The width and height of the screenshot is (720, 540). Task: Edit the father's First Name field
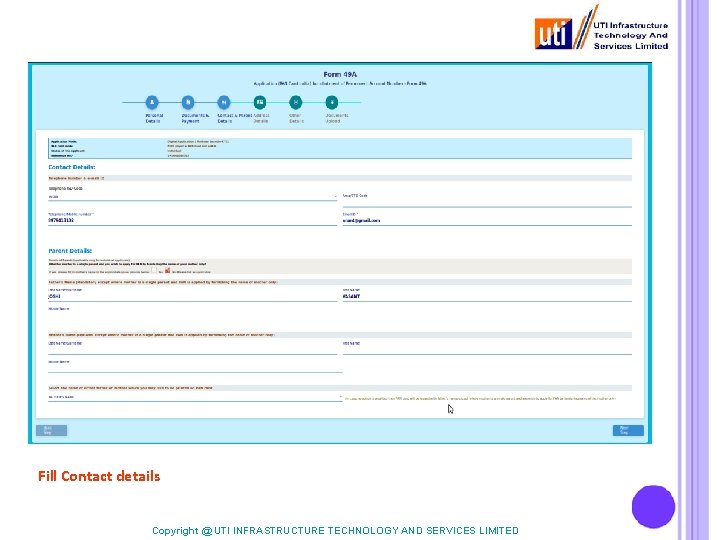(487, 297)
